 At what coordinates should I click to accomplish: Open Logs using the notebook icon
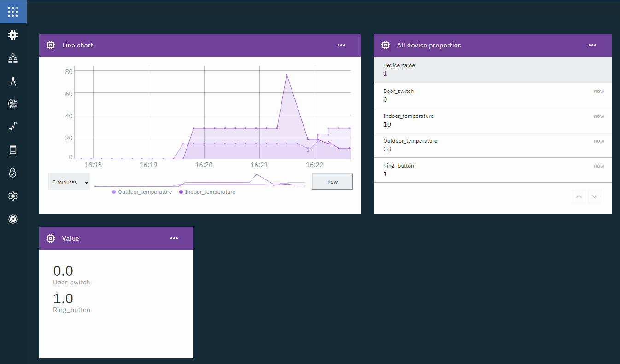coord(13,150)
